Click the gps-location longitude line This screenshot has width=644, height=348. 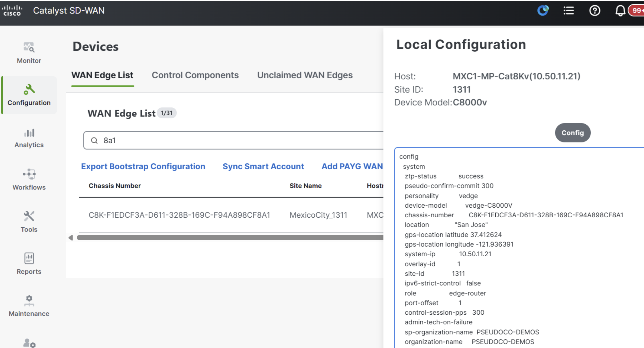coord(459,244)
